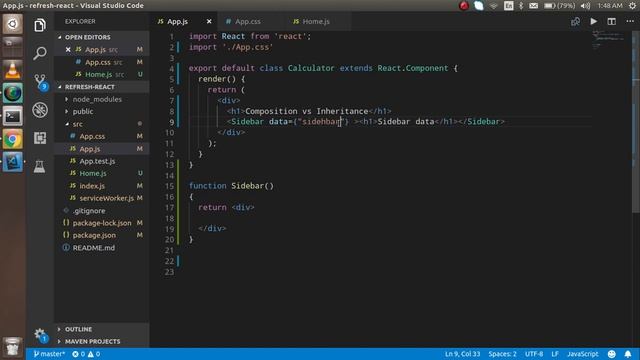This screenshot has height=360, width=640.
Task: Open serviceWorker.js in the file tree
Action: click(107, 198)
